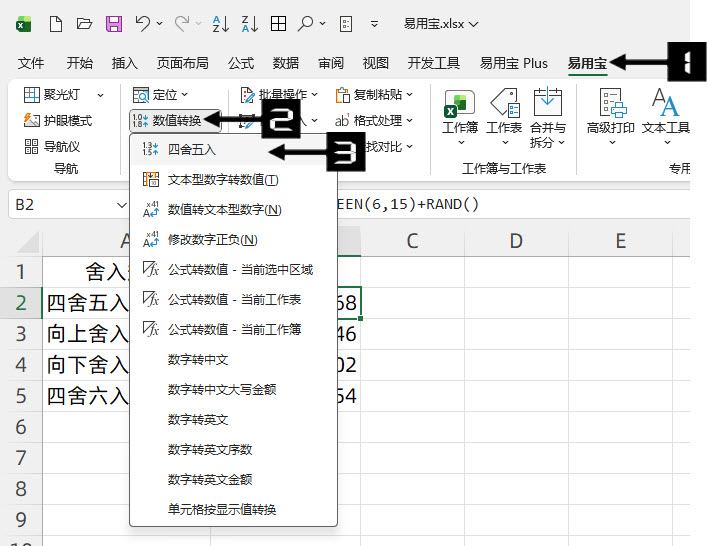708x546 pixels.
Task: Click the 数值转换 button
Action: tap(171, 120)
